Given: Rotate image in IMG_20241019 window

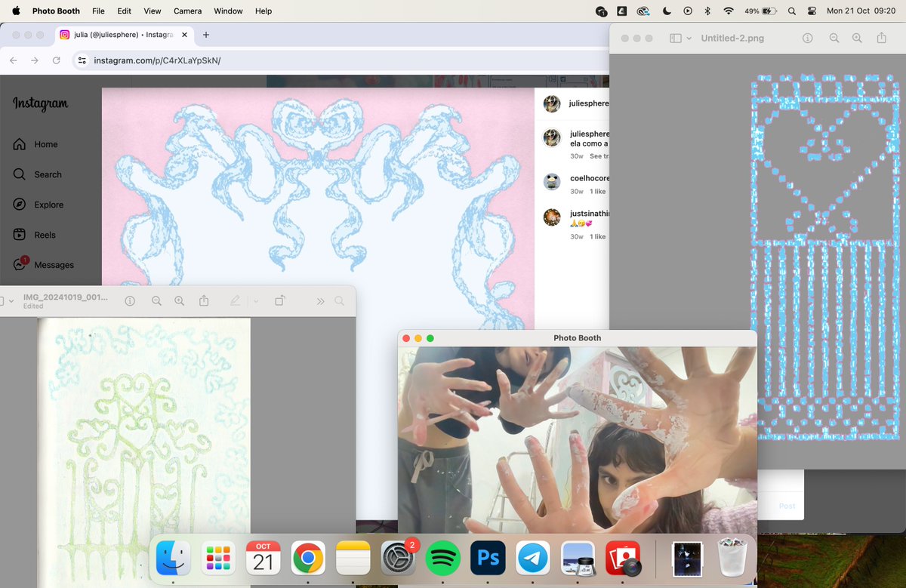Looking at the screenshot, I should [280, 300].
